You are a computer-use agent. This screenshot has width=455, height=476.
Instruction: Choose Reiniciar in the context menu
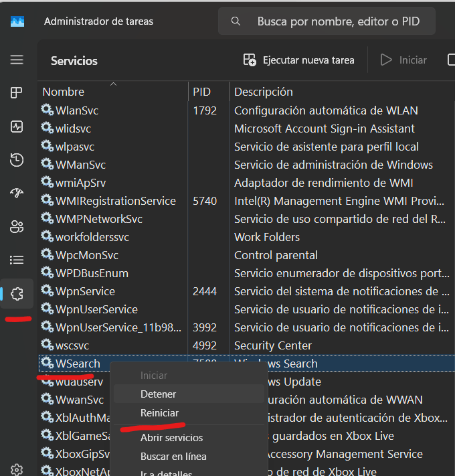[189, 413]
